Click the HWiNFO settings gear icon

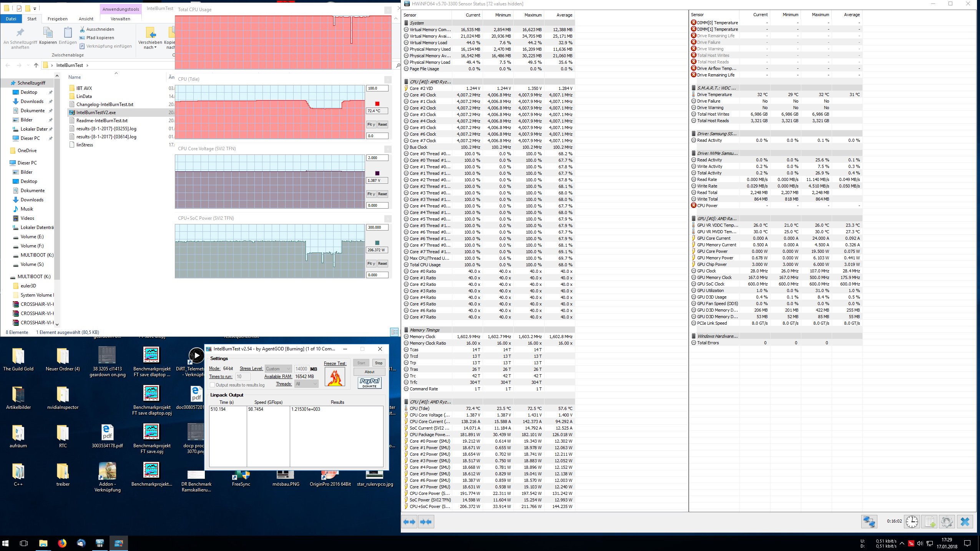tap(947, 521)
